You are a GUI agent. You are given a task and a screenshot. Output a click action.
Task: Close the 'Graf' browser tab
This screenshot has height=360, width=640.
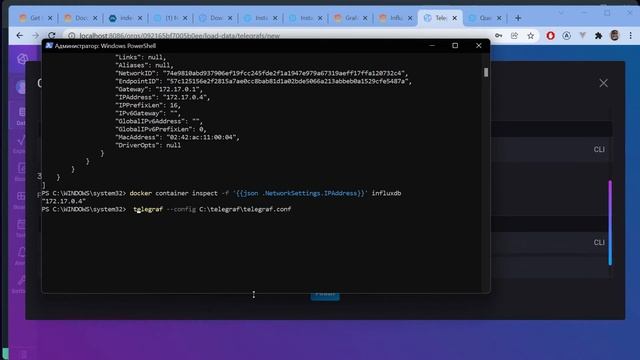click(x=365, y=18)
